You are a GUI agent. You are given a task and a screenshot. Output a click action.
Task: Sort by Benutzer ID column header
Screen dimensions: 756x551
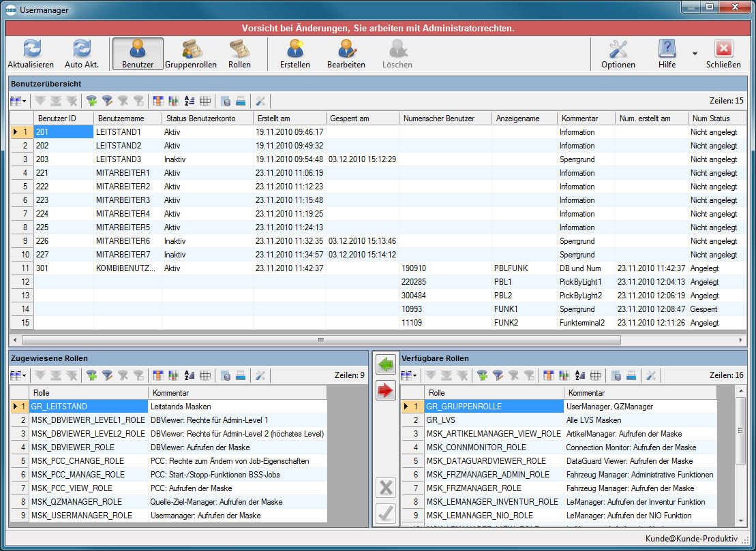tap(63, 119)
